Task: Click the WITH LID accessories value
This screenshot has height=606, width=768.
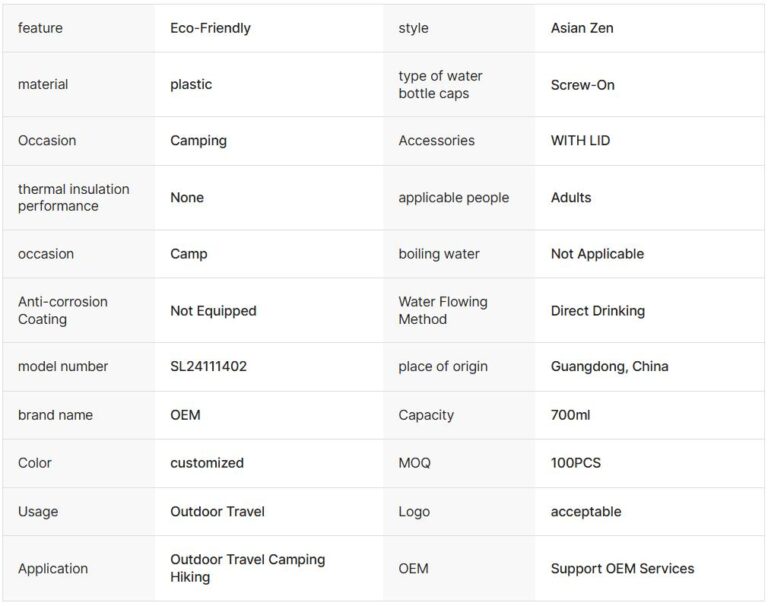Action: 580,141
